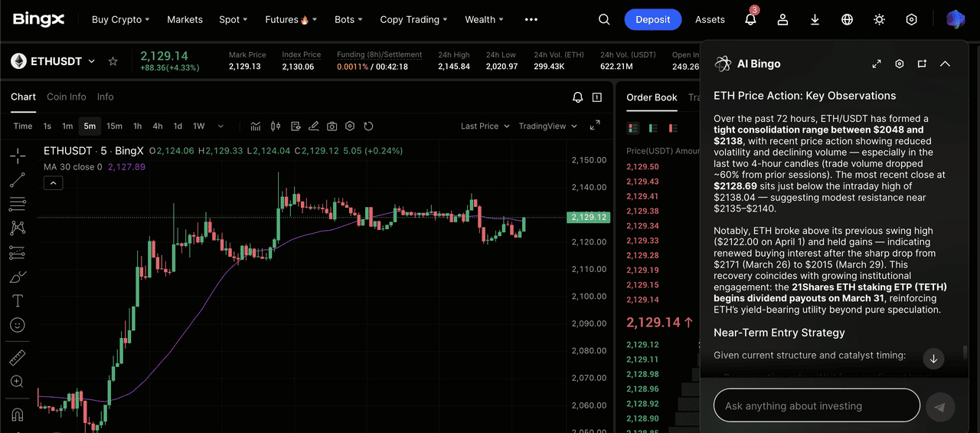Toggle light theme with sun icon
The height and width of the screenshot is (433, 980).
pyautogui.click(x=879, y=20)
